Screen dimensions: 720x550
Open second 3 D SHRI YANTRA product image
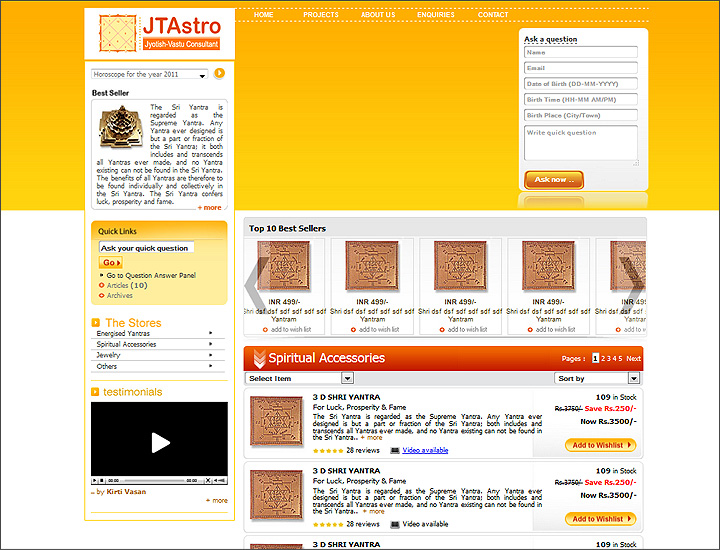(277, 495)
